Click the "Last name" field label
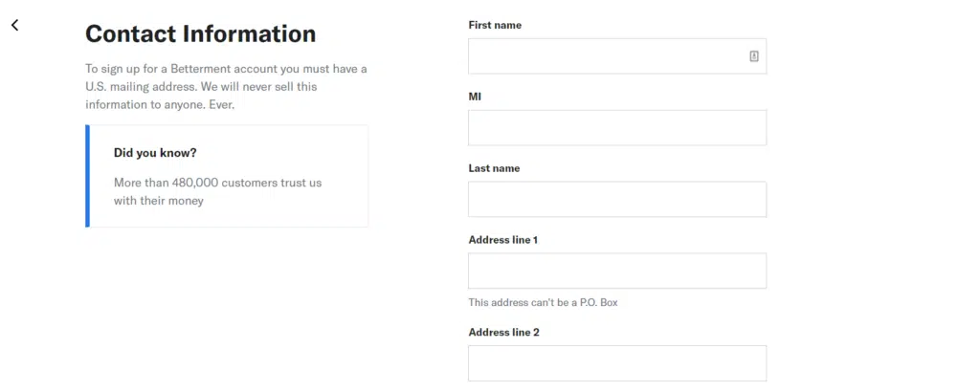 [494, 168]
